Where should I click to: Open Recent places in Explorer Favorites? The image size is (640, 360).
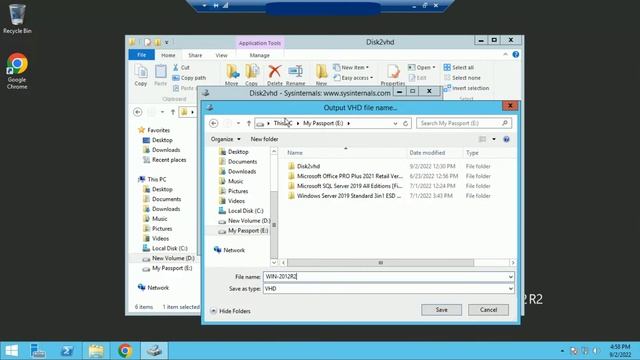pyautogui.click(x=164, y=160)
